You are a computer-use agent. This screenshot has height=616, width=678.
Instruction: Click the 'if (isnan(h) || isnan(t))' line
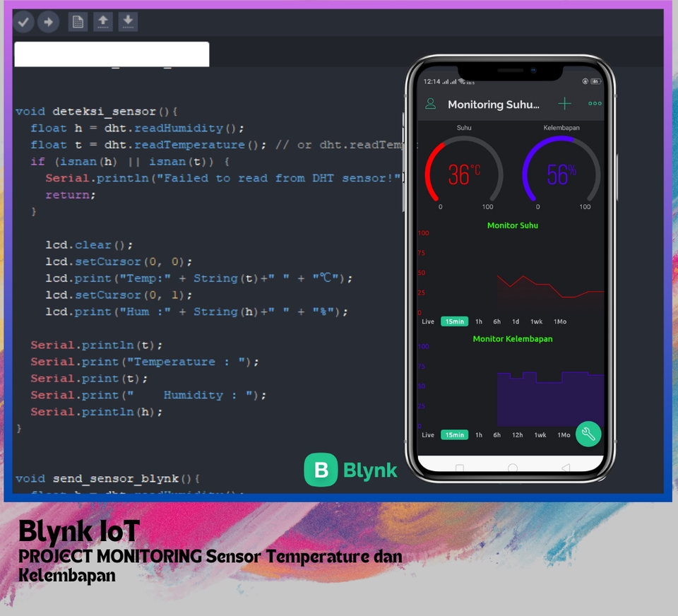coord(130,161)
